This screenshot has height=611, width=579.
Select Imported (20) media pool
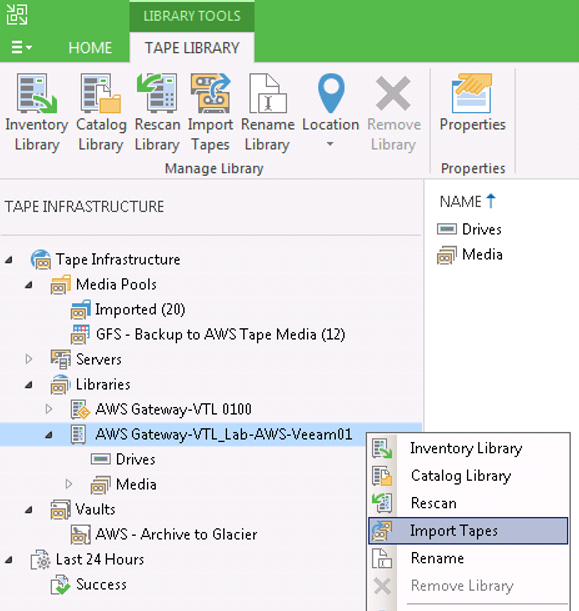[140, 309]
